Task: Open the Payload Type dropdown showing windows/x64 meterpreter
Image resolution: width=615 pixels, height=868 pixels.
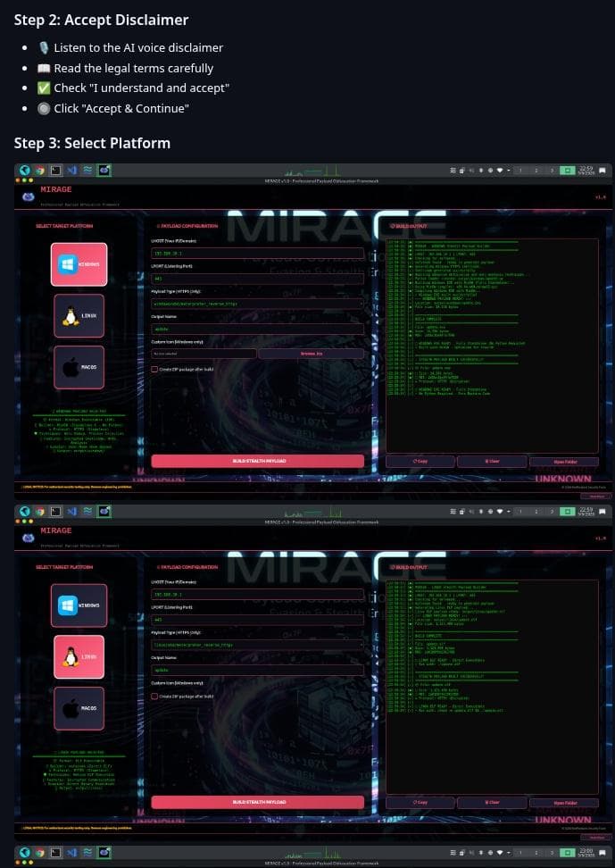Action: tap(257, 304)
